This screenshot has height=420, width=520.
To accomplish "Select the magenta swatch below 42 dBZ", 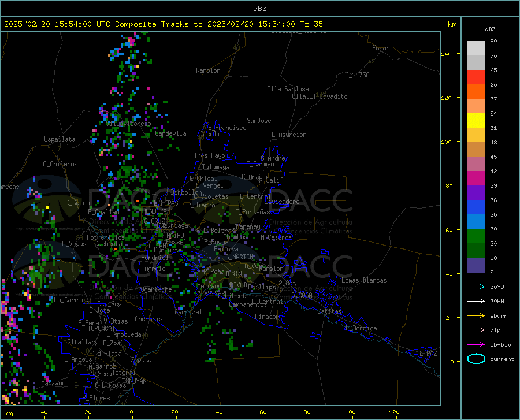I will click(x=476, y=179).
